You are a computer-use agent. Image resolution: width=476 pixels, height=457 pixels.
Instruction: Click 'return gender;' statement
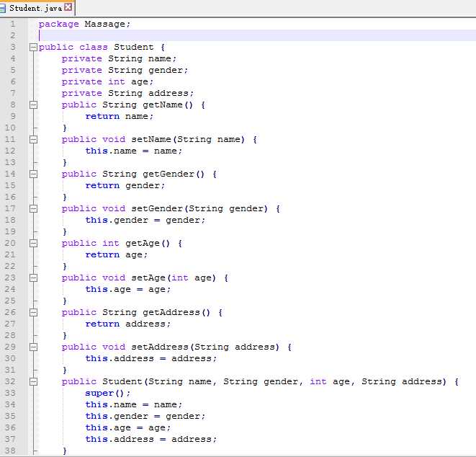(x=125, y=186)
